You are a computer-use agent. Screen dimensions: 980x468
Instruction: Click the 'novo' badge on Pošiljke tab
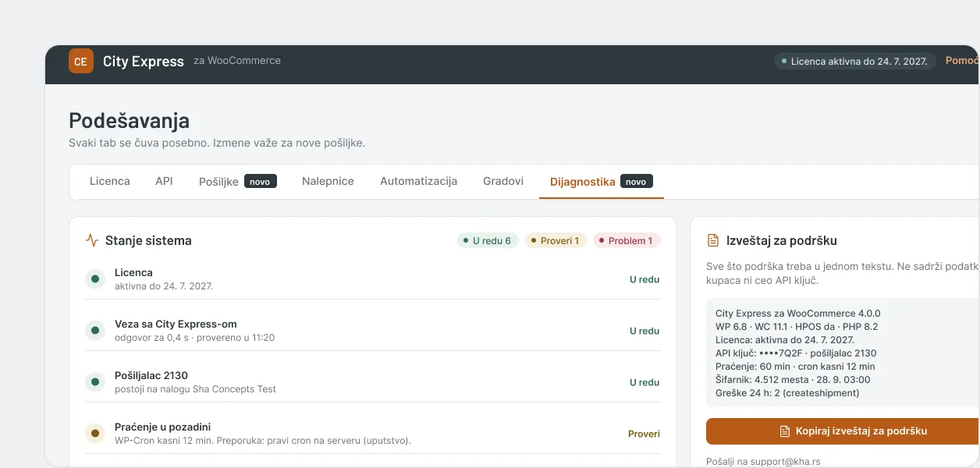pos(261,181)
